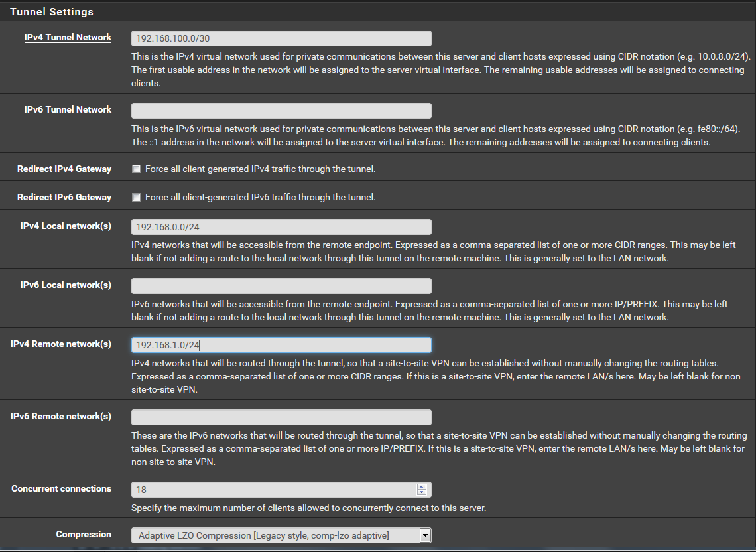Click the IPv4 Tunnel Network input field
756x552 pixels.
coord(281,38)
